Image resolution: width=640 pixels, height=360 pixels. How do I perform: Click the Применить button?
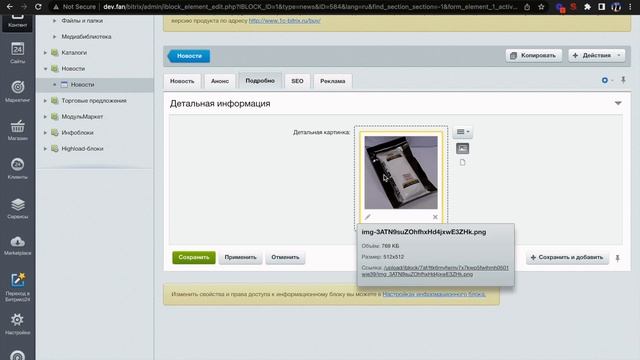click(240, 257)
